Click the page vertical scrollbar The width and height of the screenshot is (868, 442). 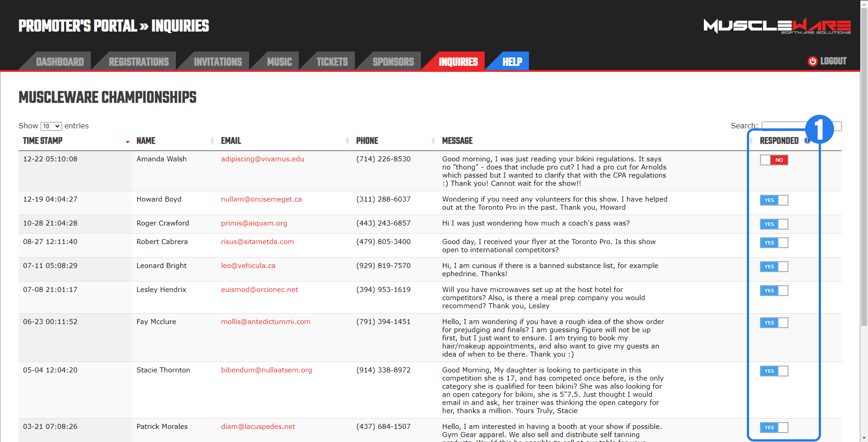pyautogui.click(x=863, y=181)
